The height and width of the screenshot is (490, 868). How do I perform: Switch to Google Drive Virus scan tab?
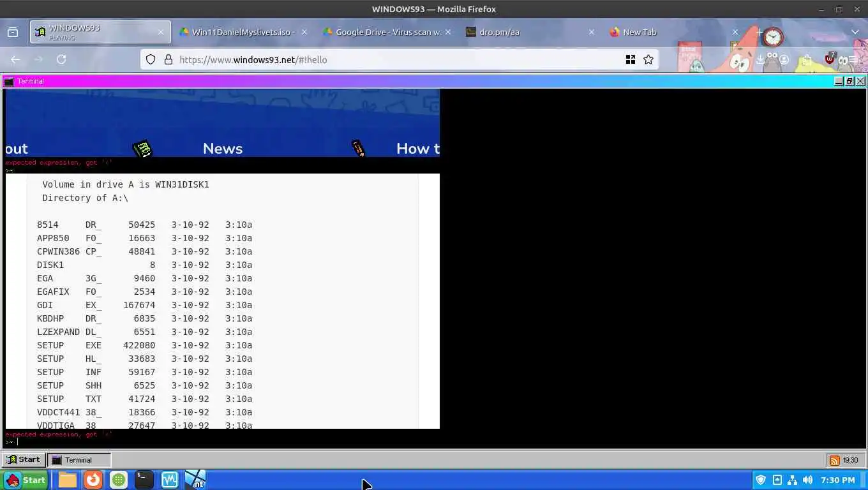click(386, 32)
